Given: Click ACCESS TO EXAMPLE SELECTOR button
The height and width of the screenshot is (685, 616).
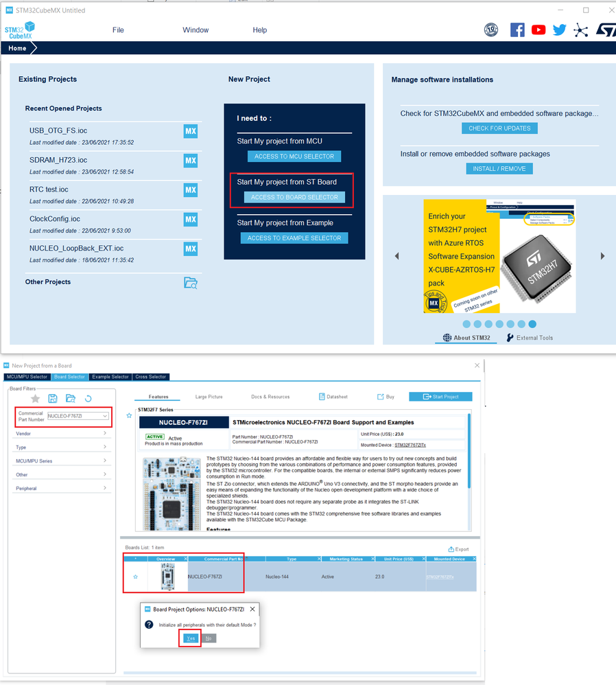Looking at the screenshot, I should 294,238.
